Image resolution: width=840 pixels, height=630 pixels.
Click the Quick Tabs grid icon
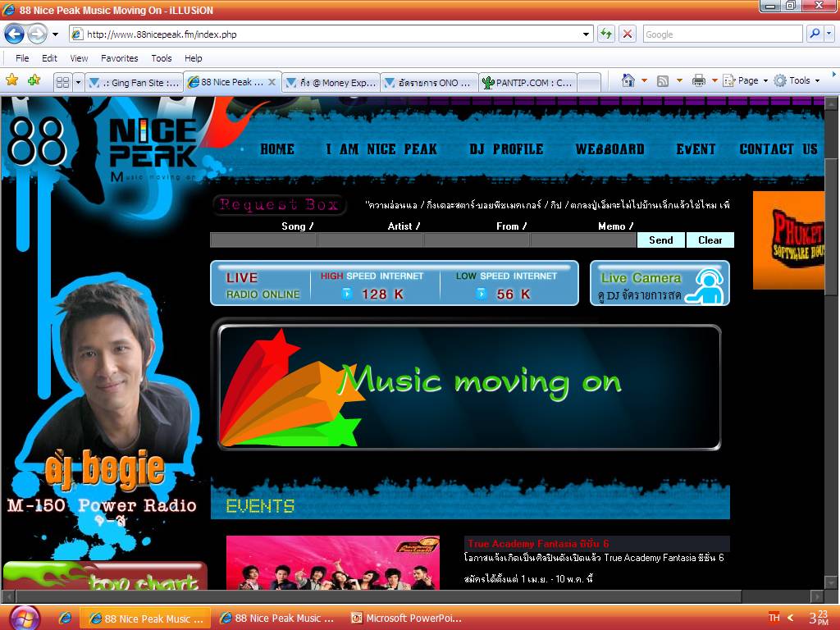click(x=62, y=83)
